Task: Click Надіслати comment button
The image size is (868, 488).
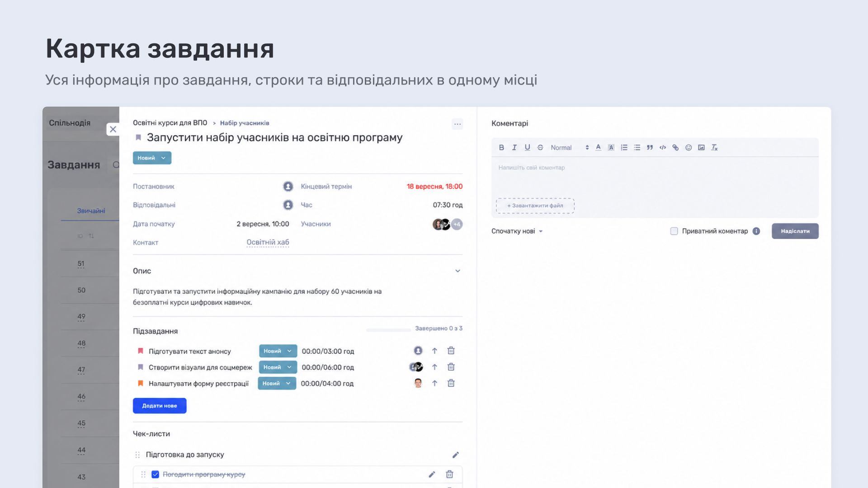Action: pos(795,231)
